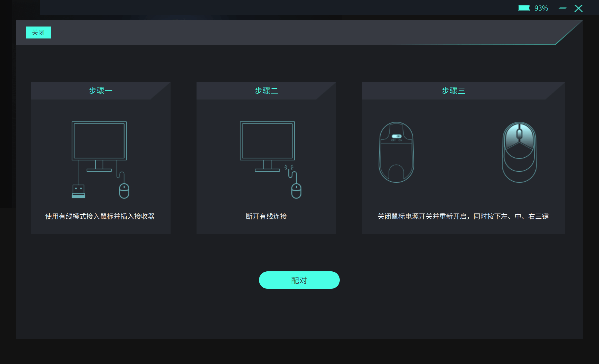Click the mouse top-view illustration in step three

(x=519, y=152)
